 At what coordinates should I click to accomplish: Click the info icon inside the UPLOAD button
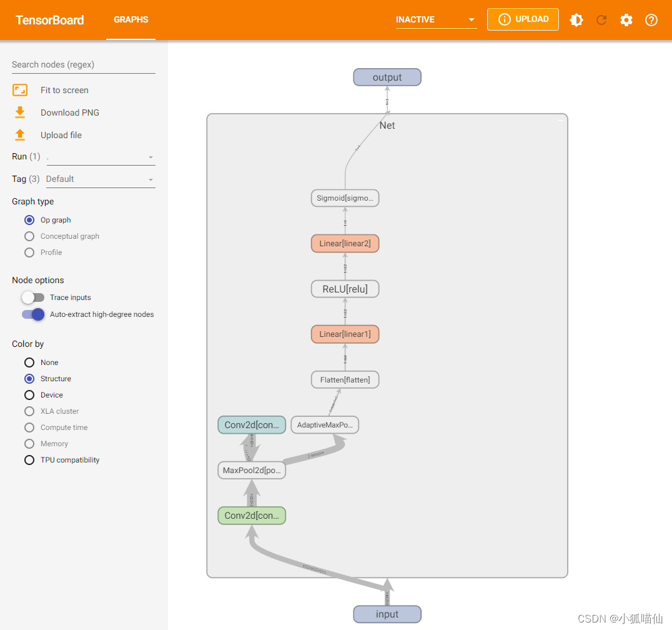[504, 19]
